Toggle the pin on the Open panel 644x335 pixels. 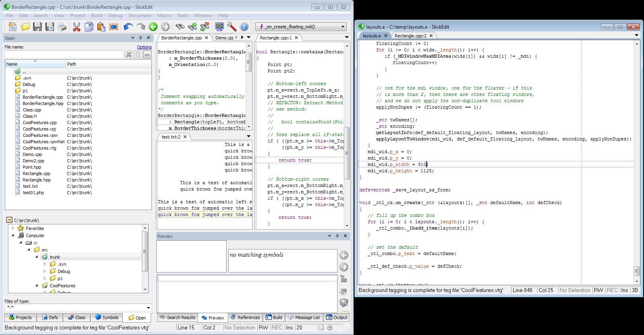tap(140, 38)
